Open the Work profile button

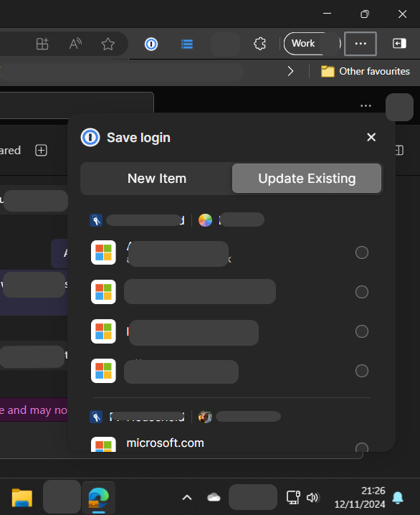312,43
